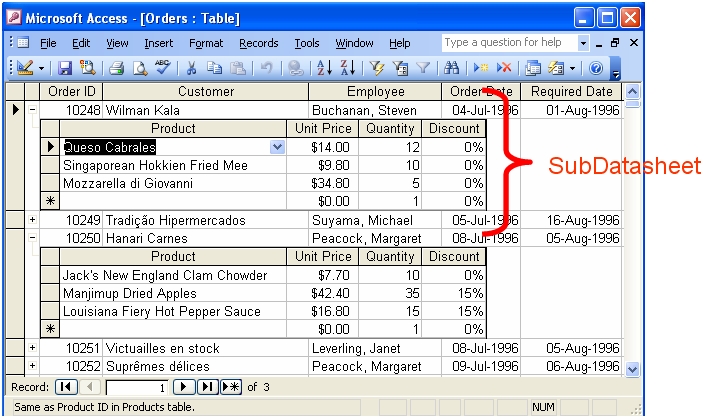This screenshot has height=417, width=705.
Task: Add a new record from the toolbar
Action: click(x=481, y=68)
